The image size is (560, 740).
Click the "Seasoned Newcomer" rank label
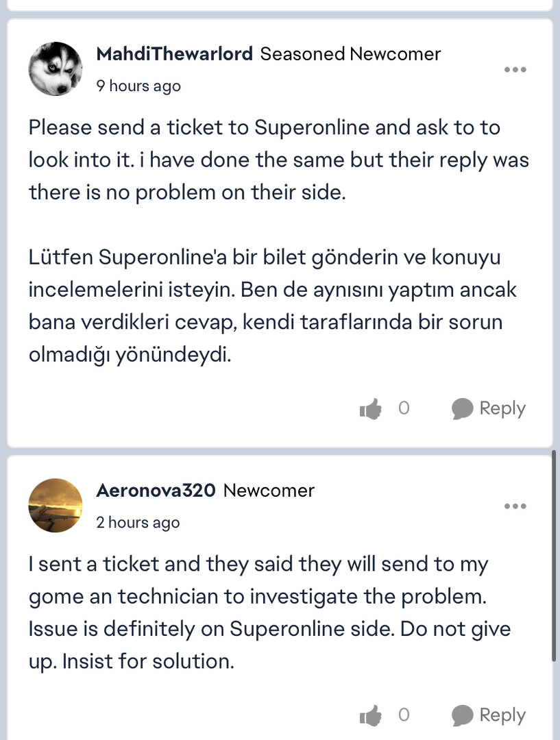pos(350,53)
